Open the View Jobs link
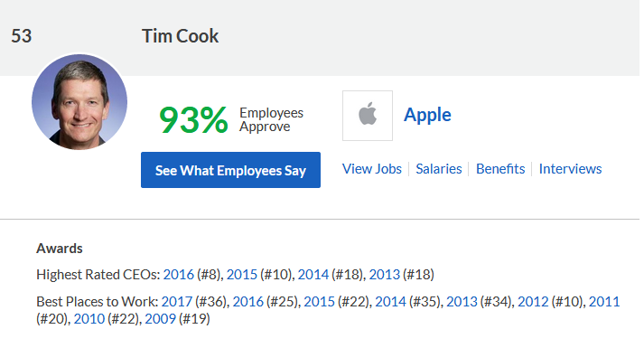The image size is (644, 348). pyautogui.click(x=372, y=169)
